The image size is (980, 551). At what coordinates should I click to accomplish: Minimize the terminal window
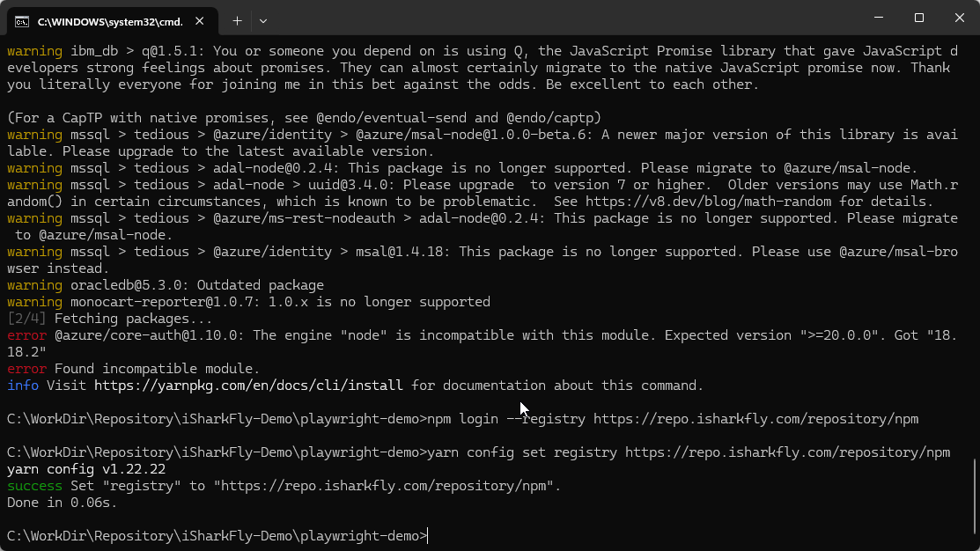point(879,18)
